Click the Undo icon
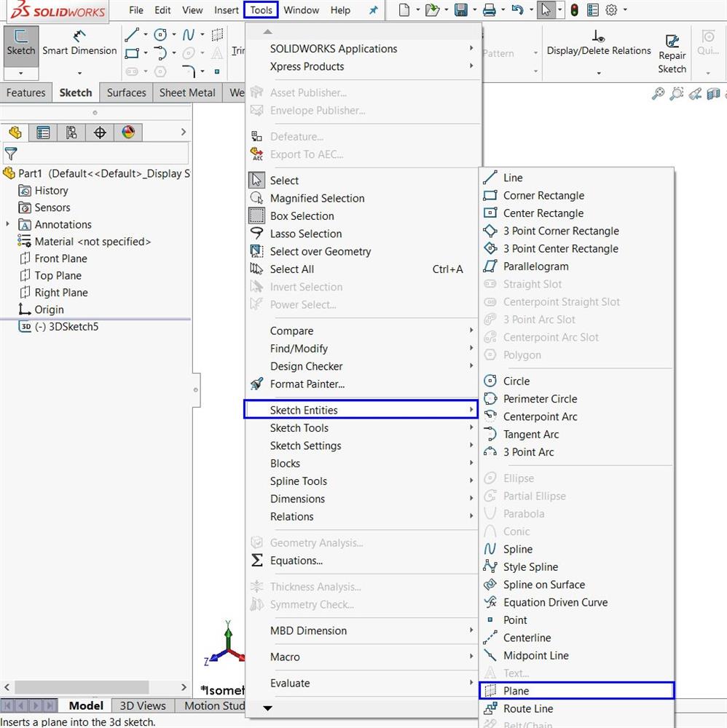This screenshot has width=727, height=728. pos(517,9)
